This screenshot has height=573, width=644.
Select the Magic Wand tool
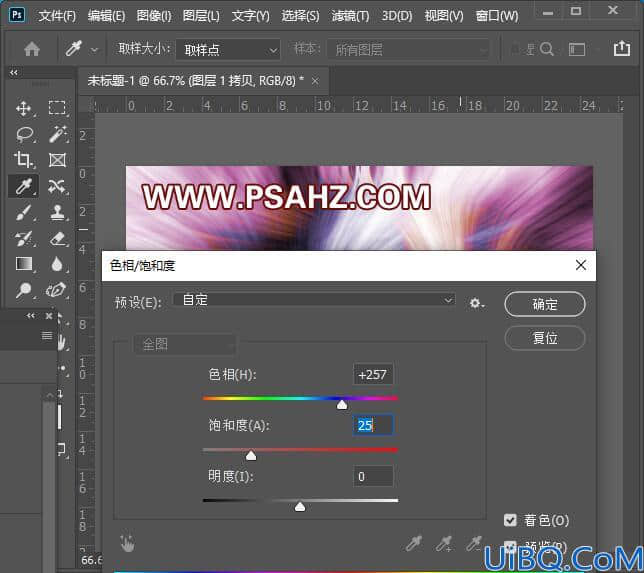tap(58, 134)
